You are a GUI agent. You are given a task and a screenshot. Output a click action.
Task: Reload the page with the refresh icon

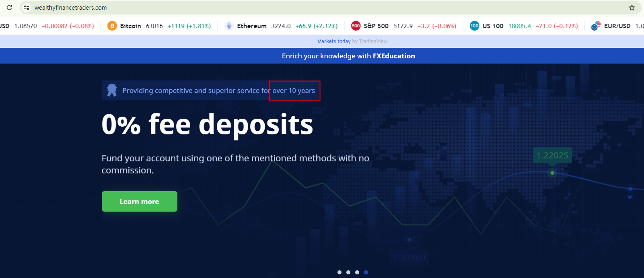pyautogui.click(x=9, y=8)
